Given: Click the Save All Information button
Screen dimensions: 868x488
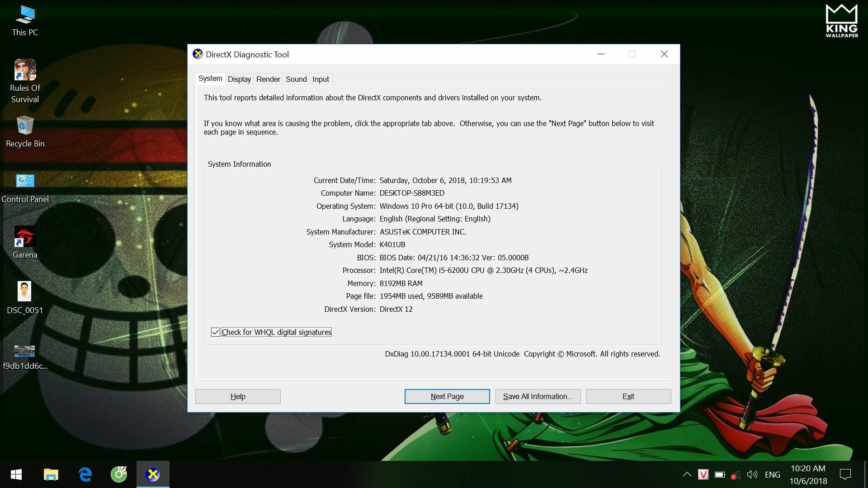Looking at the screenshot, I should coord(538,396).
